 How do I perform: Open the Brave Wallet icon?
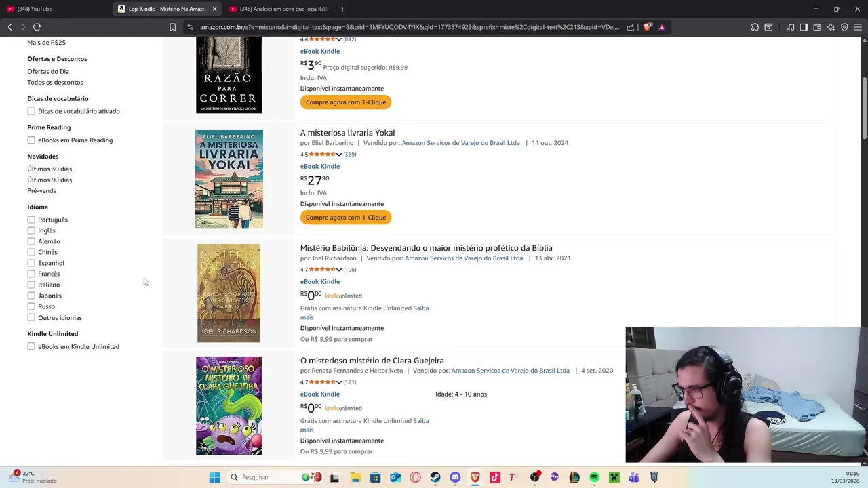[817, 27]
